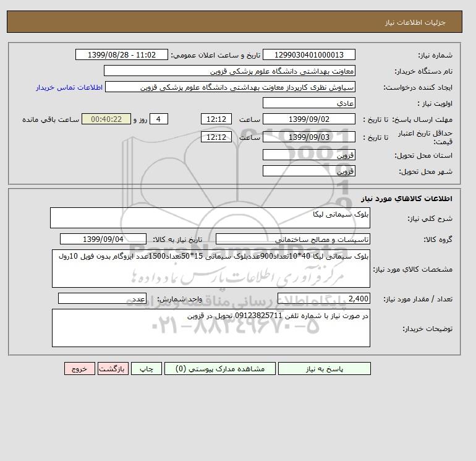476x461 pixels.
Task: Select the شماره نیاز field 1299030401000013
Action: point(308,54)
